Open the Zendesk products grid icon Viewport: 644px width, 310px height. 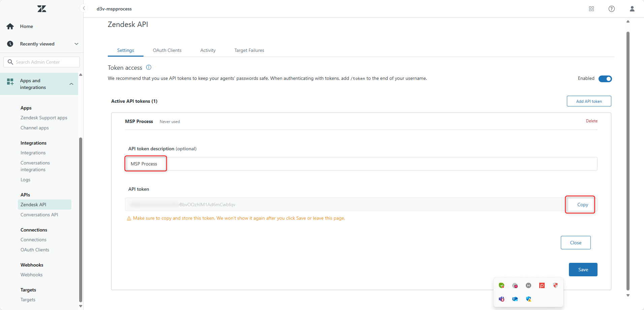click(591, 9)
